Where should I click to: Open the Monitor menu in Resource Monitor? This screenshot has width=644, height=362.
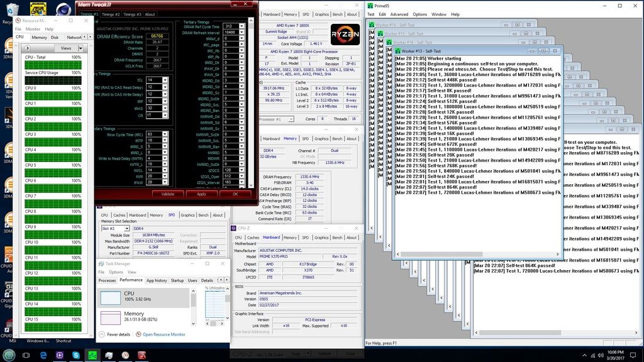tap(33, 29)
